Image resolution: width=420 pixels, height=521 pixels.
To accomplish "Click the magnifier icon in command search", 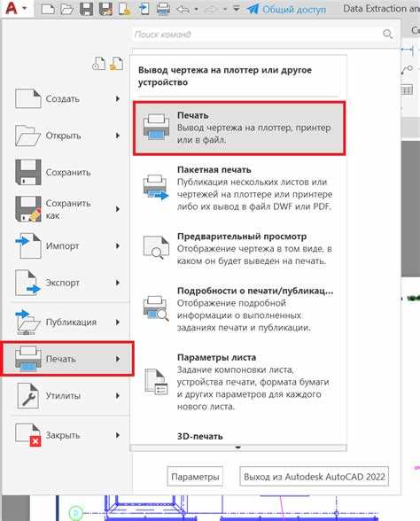I will click(x=388, y=34).
